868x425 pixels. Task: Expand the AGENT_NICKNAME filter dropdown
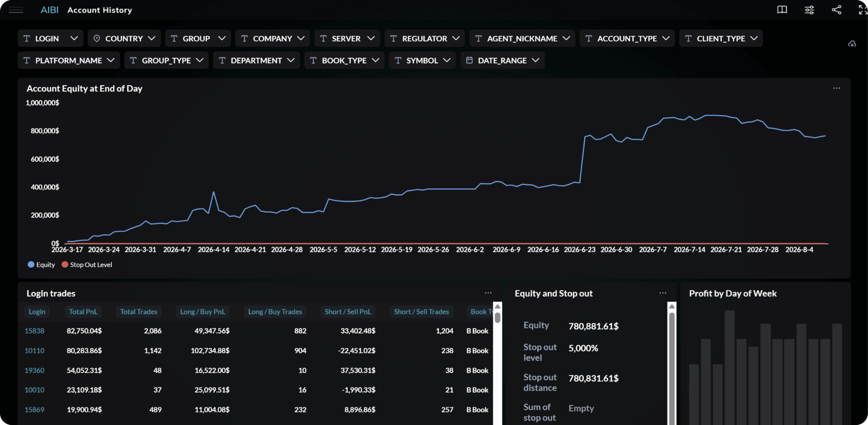click(522, 38)
